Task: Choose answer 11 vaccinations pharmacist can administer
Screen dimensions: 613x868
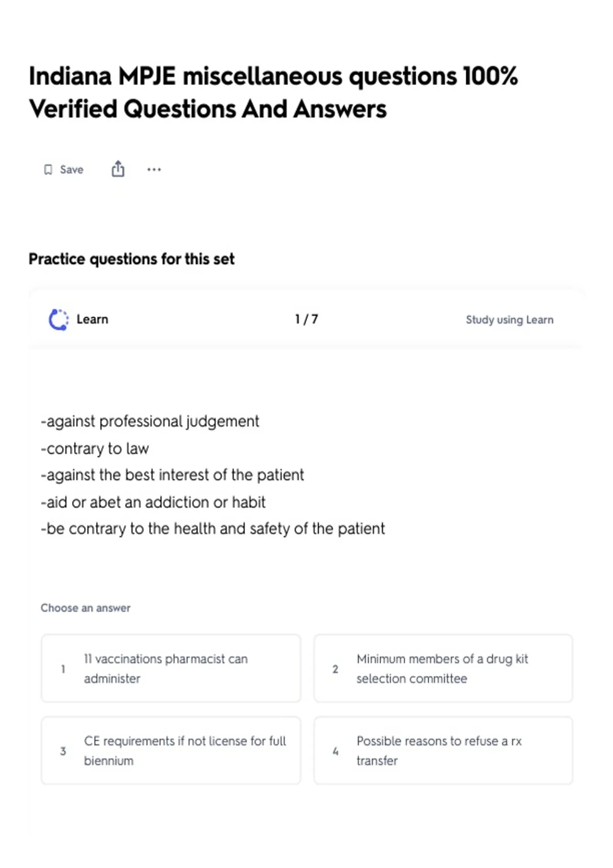Action: tap(171, 668)
